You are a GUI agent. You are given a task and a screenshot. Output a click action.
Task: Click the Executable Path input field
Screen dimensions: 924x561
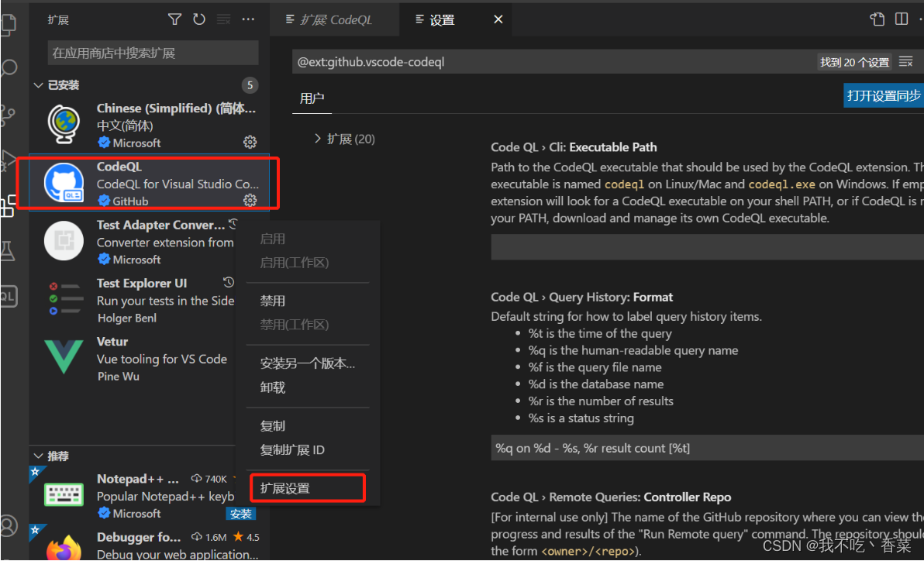(x=707, y=247)
